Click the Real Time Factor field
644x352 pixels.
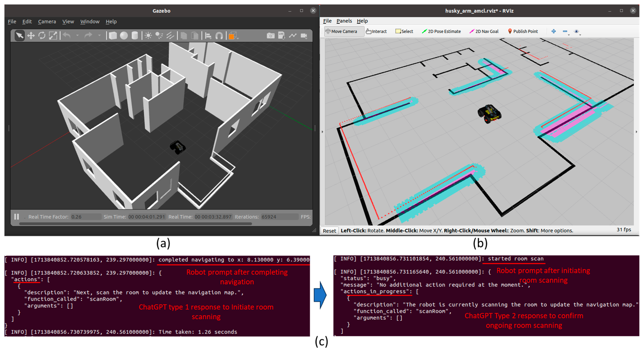pos(86,217)
